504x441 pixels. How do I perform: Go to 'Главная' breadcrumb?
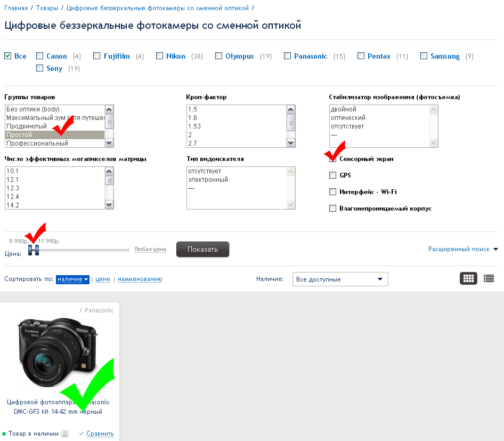pos(16,8)
